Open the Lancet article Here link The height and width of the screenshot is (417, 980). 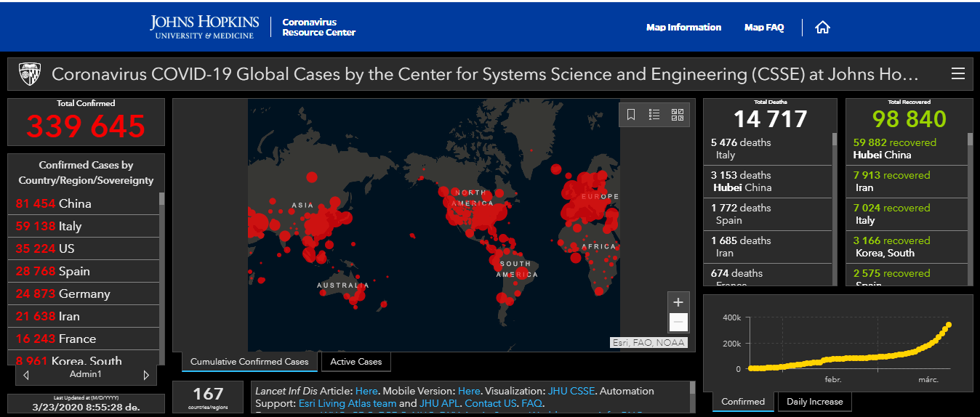366,391
